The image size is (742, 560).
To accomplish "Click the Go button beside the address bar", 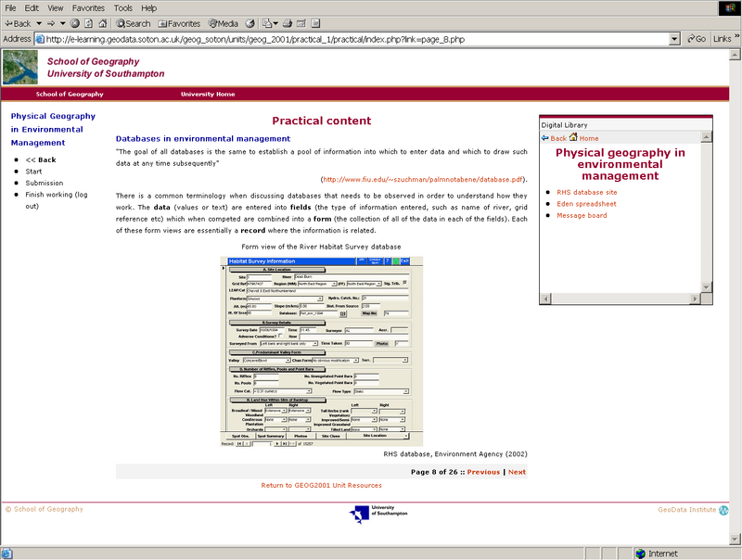I will pyautogui.click(x=697, y=39).
